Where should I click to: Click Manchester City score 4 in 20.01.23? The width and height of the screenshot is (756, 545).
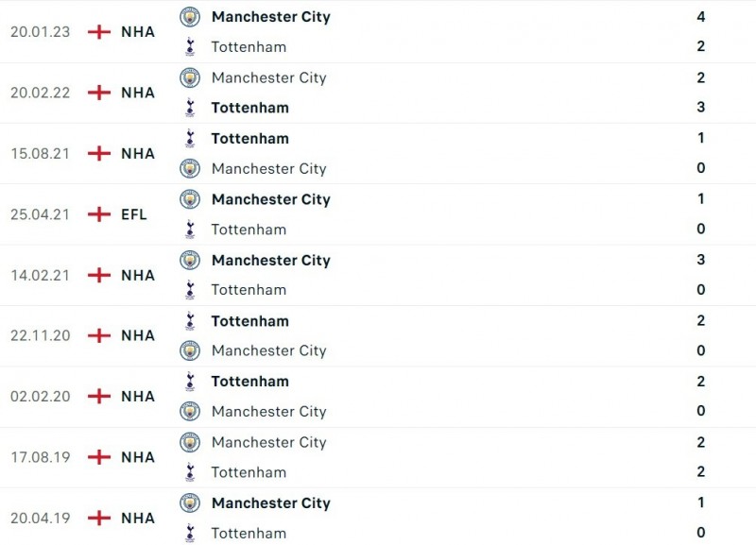point(700,17)
